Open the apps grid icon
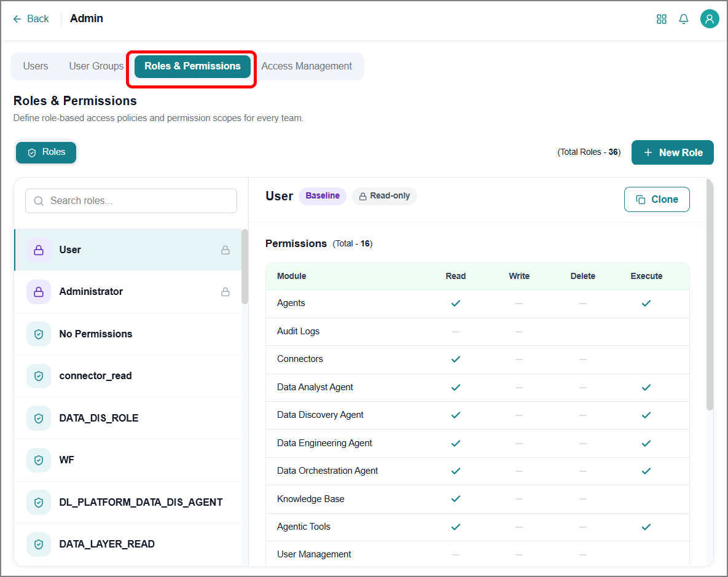Image resolution: width=728 pixels, height=577 pixels. pos(662,19)
